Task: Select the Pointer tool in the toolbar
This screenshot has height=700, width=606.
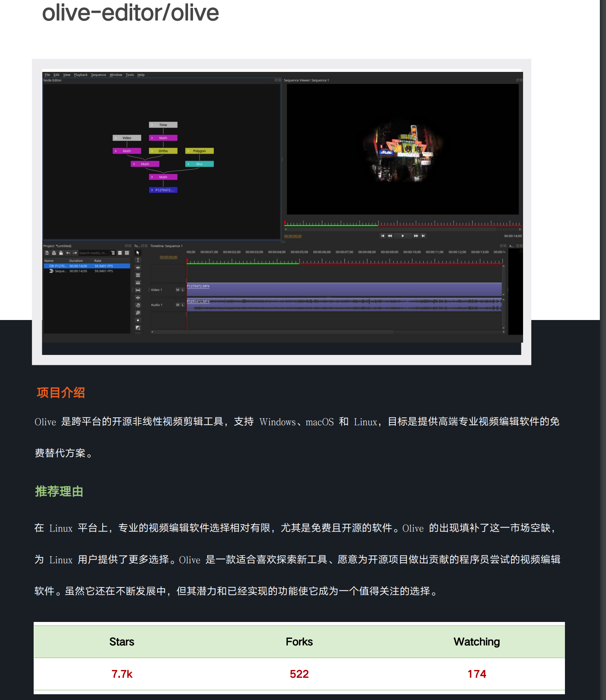Action: [138, 253]
